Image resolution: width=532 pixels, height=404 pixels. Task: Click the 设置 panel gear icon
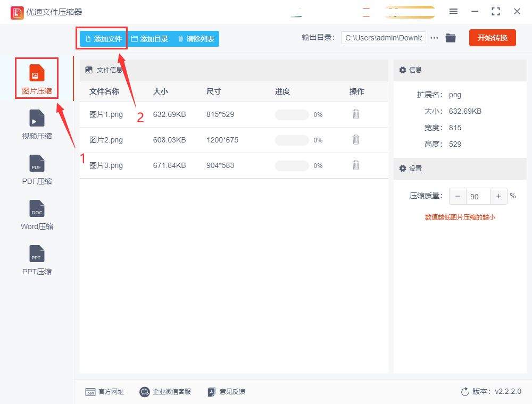(x=402, y=169)
